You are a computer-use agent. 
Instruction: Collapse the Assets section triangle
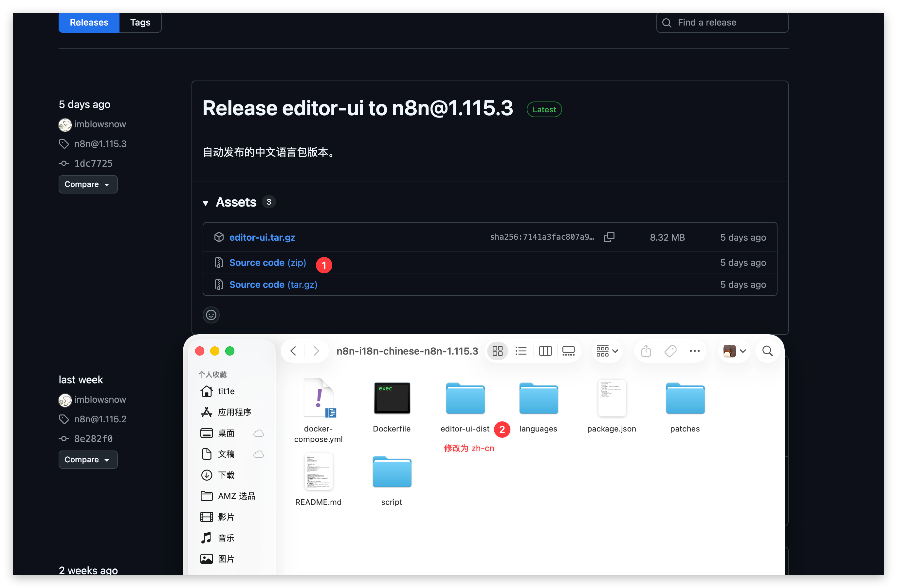(205, 203)
